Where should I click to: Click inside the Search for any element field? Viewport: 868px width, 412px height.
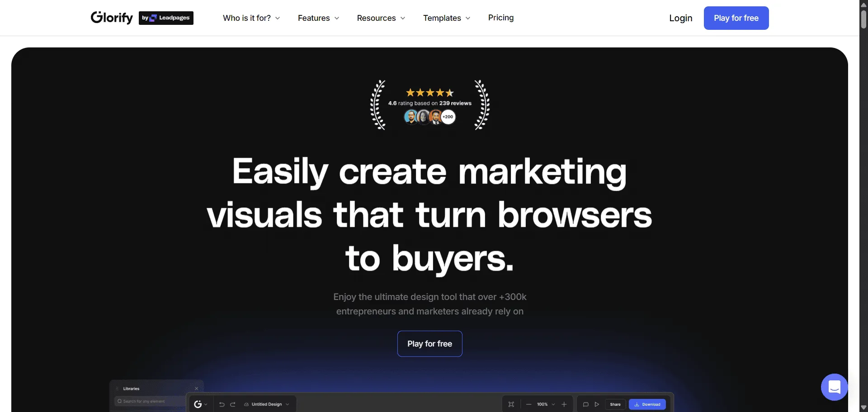tap(149, 401)
